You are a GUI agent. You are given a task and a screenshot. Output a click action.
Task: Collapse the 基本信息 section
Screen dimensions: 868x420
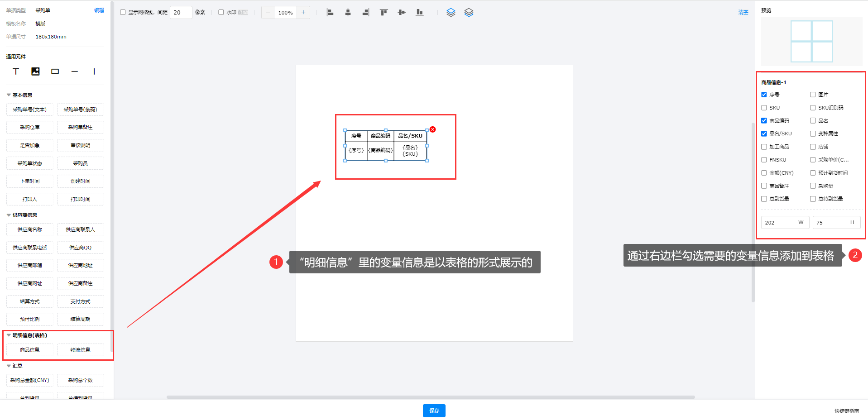pos(9,95)
